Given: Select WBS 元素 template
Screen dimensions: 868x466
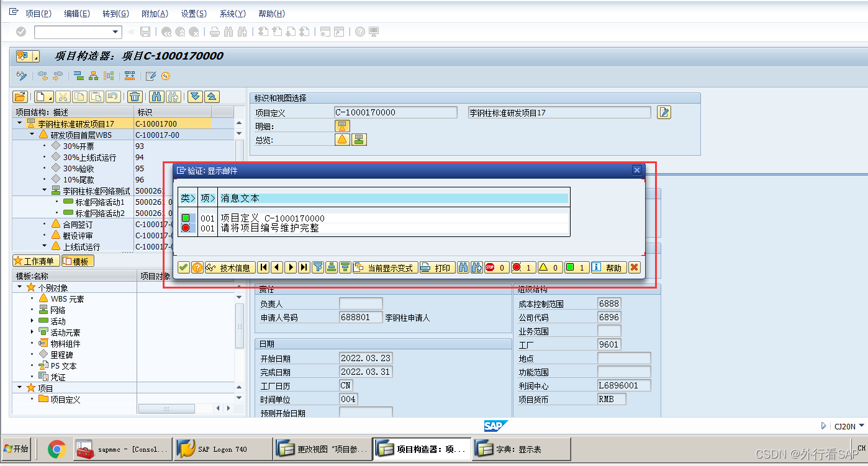Looking at the screenshot, I should (67, 298).
